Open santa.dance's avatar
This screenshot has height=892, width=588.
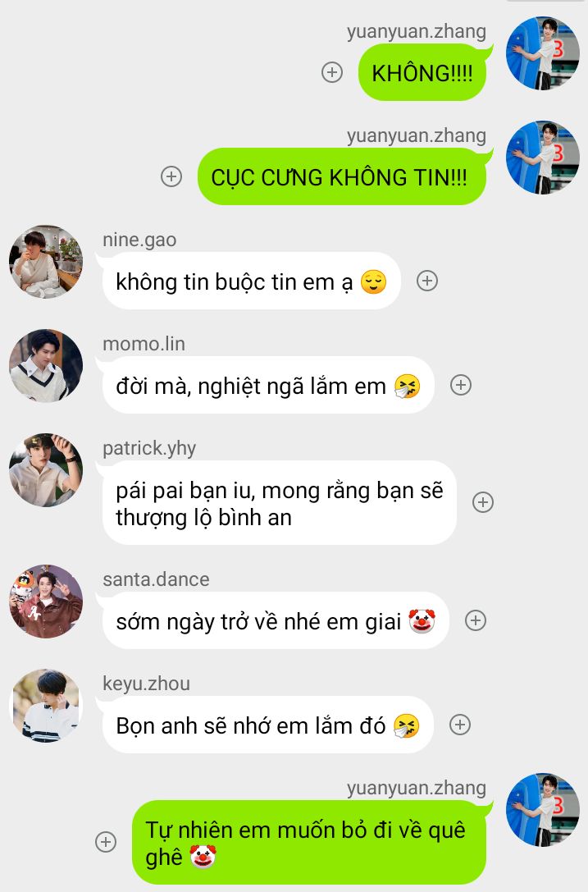pos(46,602)
